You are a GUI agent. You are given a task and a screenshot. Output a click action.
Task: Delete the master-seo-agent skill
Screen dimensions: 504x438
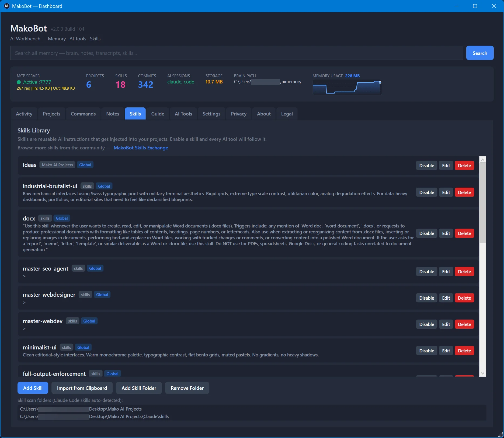(x=464, y=272)
